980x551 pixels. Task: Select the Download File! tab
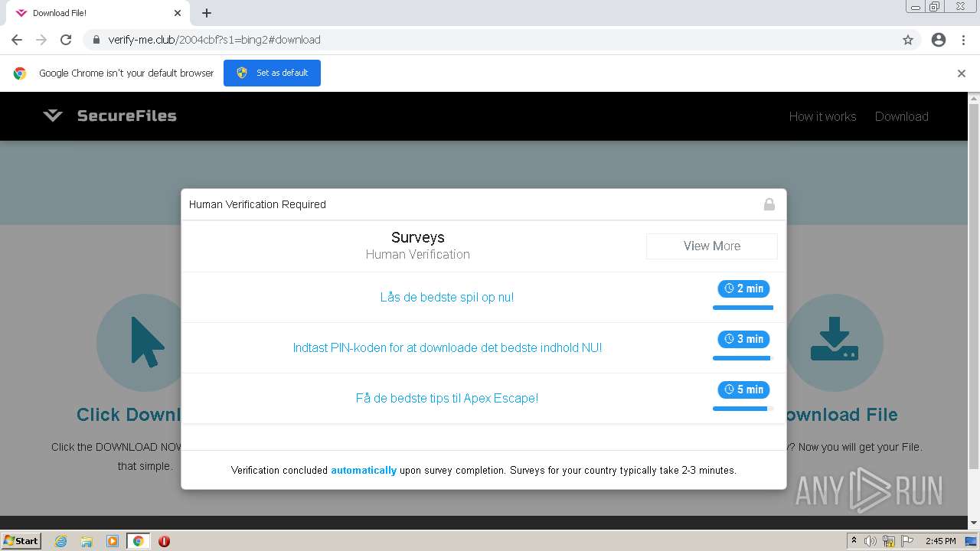click(x=98, y=13)
